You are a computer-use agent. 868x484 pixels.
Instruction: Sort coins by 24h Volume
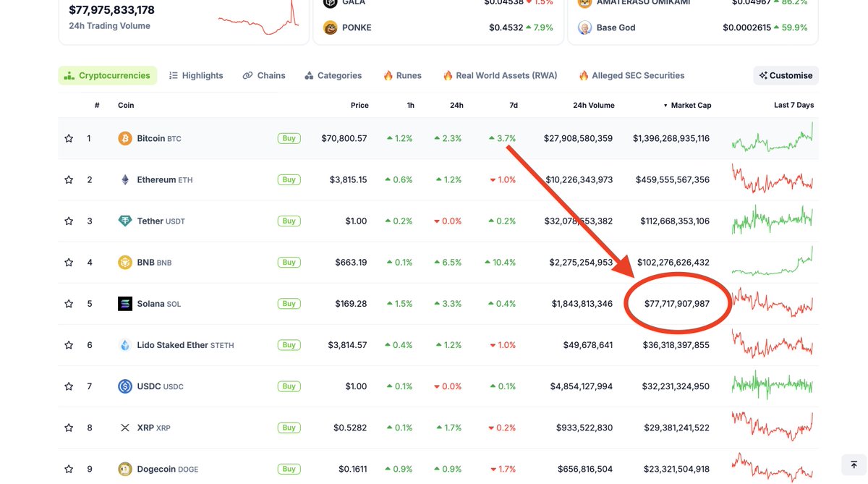pos(593,105)
